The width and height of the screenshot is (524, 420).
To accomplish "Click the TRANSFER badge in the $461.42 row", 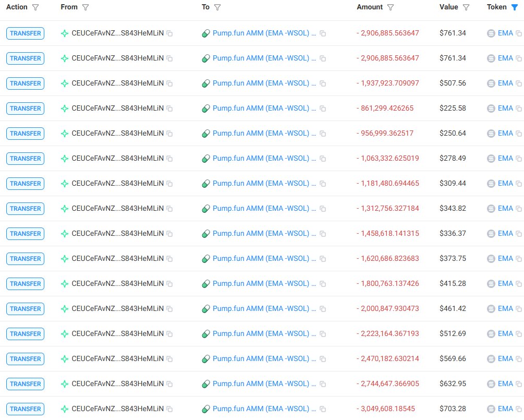I will click(25, 309).
